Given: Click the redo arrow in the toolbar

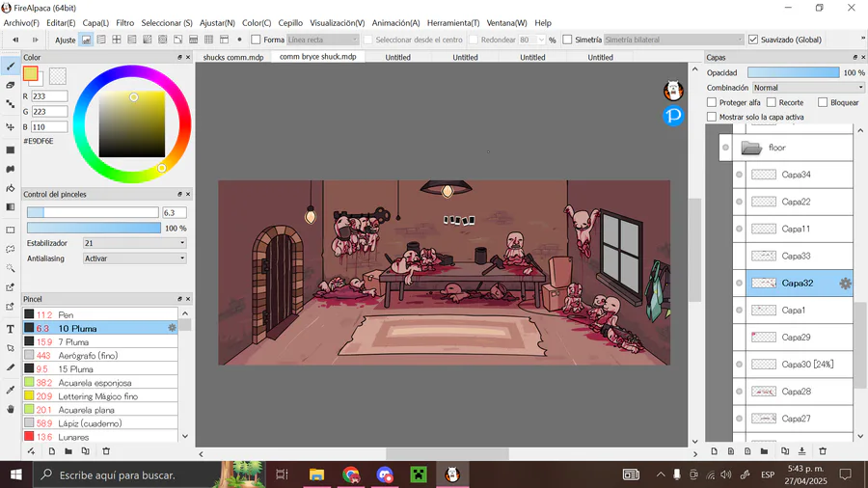Looking at the screenshot, I should tap(35, 40).
